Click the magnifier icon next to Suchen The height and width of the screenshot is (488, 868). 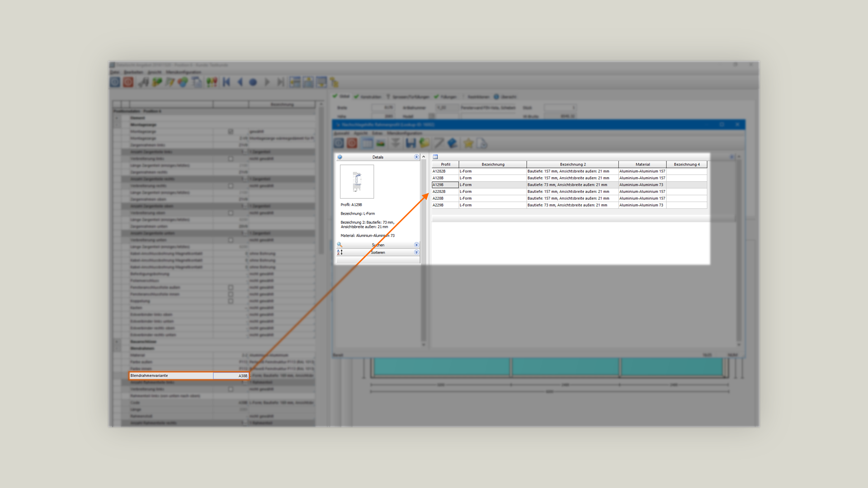click(x=340, y=245)
